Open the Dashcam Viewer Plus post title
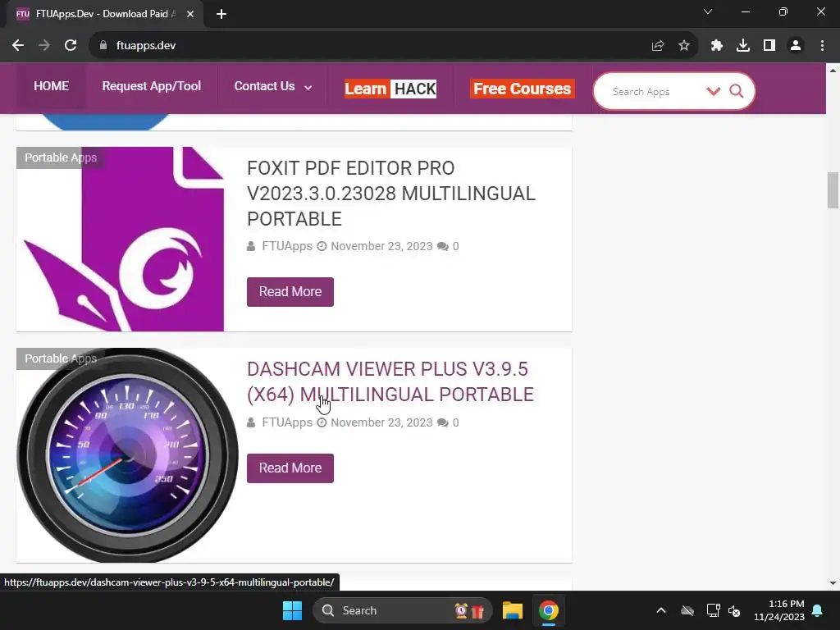840x630 pixels. click(390, 381)
